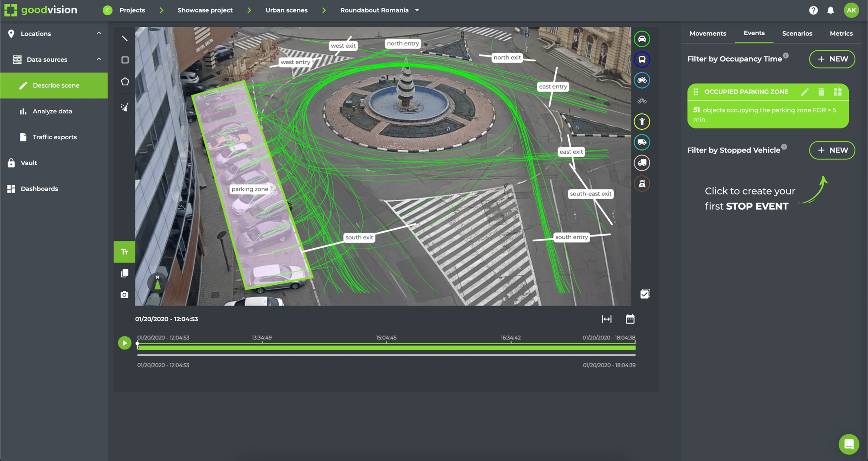Toggle car vehicle class filter

pos(642,39)
